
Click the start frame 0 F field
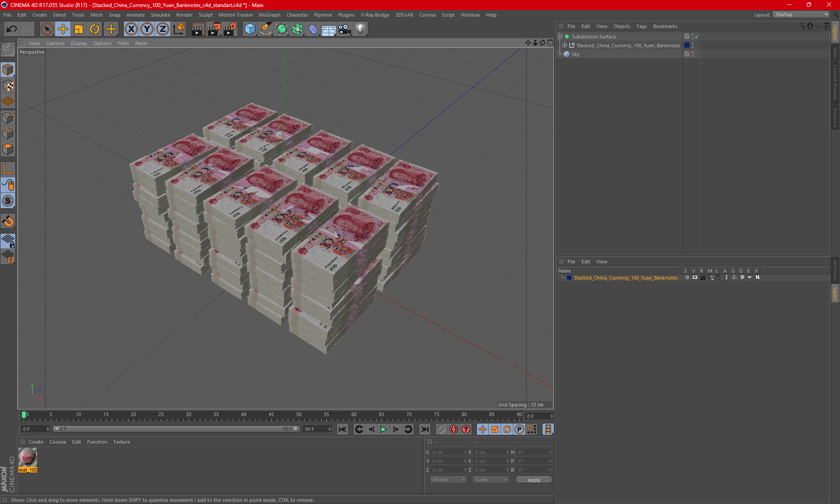click(35, 429)
